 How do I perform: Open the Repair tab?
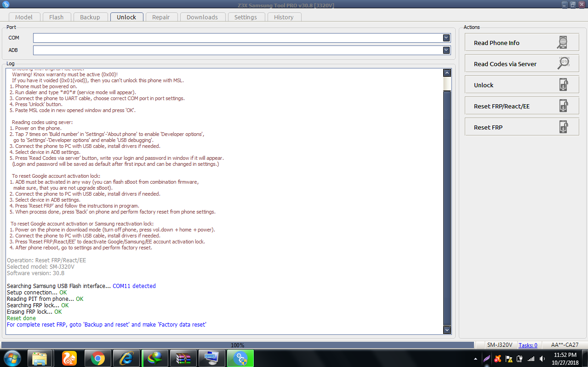click(x=161, y=17)
